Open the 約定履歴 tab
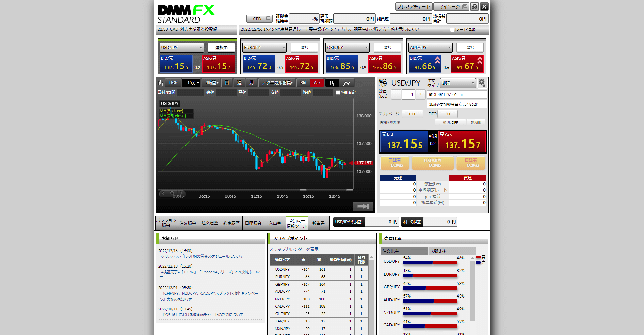Screen dimensions: 644x335 point(231,223)
